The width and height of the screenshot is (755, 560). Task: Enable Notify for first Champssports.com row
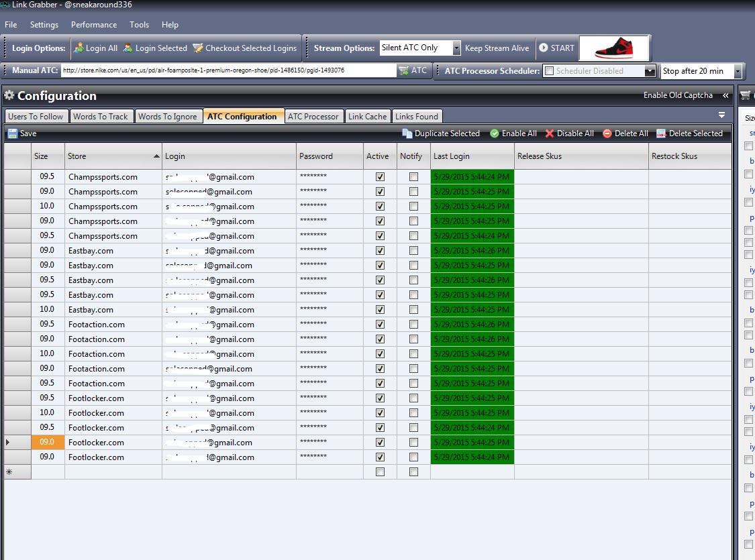click(413, 176)
